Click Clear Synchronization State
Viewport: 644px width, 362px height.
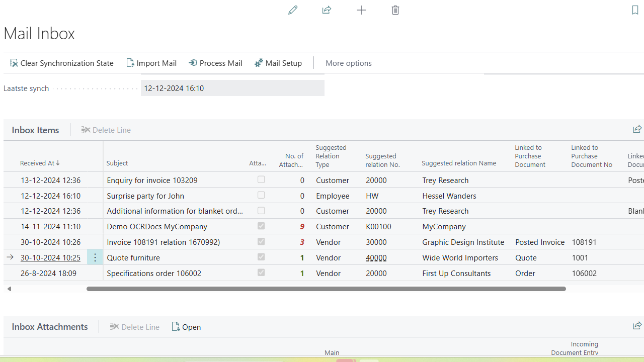62,63
